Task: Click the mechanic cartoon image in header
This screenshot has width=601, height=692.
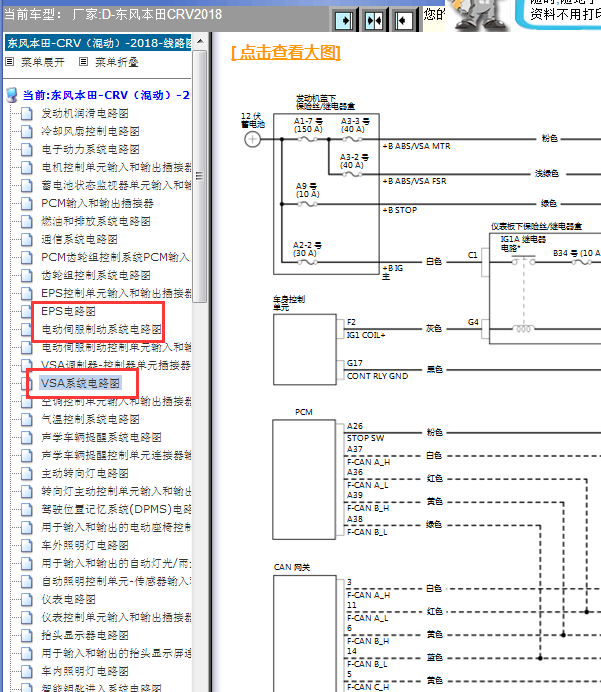Action: (481, 15)
